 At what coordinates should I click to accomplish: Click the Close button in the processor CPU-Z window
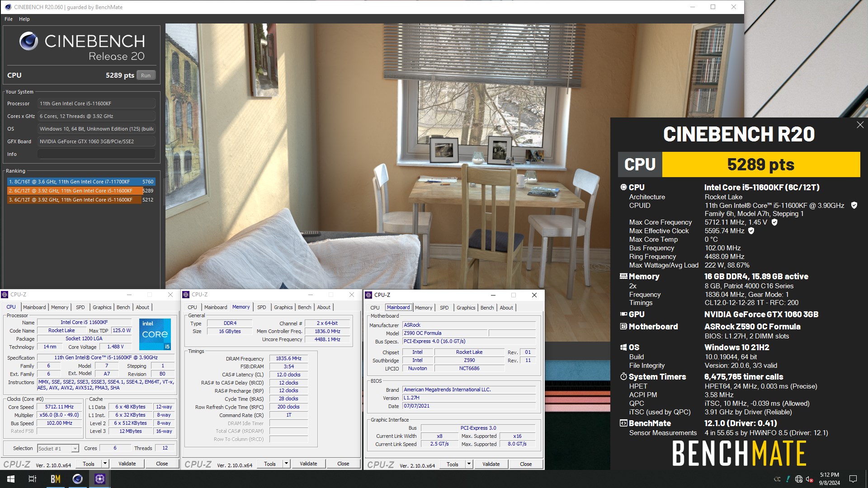pyautogui.click(x=162, y=464)
